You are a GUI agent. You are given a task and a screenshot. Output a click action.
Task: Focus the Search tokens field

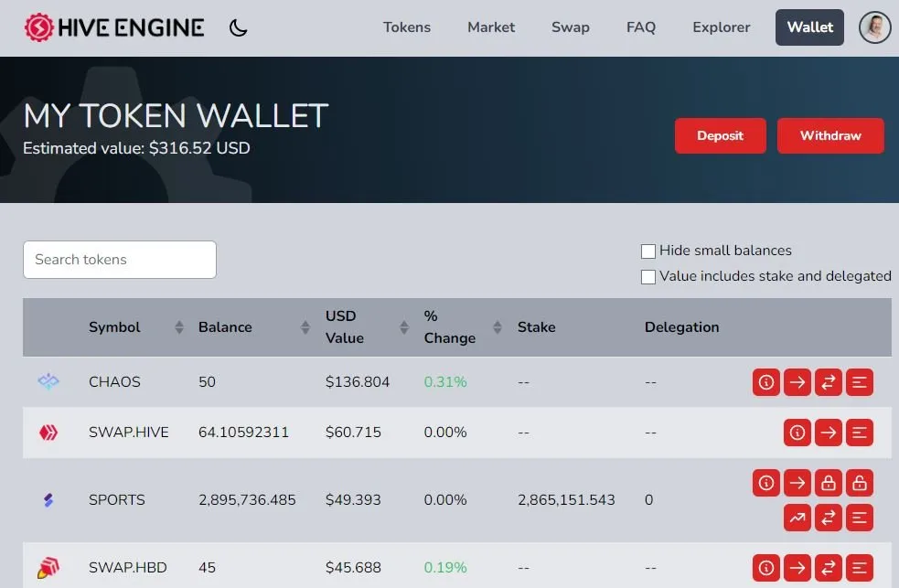click(x=120, y=260)
